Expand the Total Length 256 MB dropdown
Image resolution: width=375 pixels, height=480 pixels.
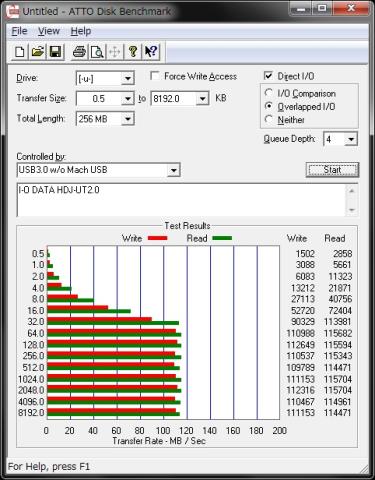tap(128, 119)
